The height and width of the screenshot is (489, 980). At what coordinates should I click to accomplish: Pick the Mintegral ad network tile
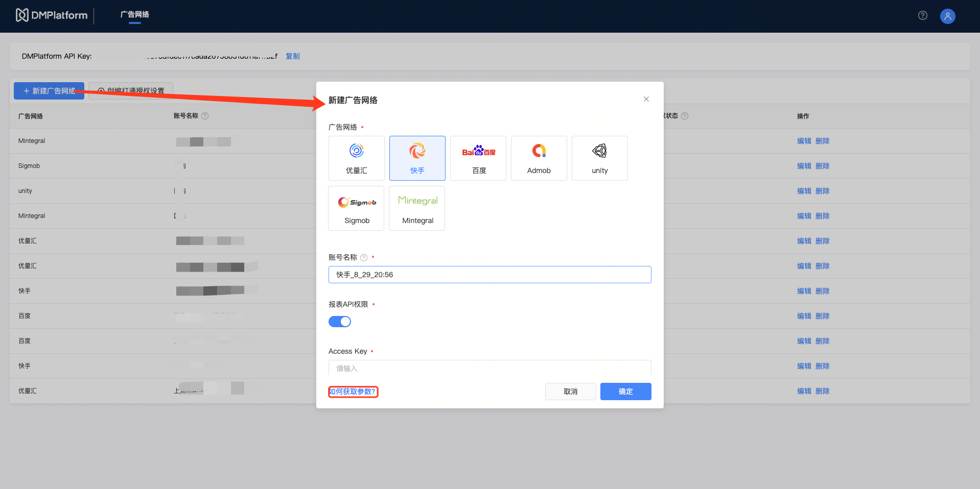pos(417,208)
